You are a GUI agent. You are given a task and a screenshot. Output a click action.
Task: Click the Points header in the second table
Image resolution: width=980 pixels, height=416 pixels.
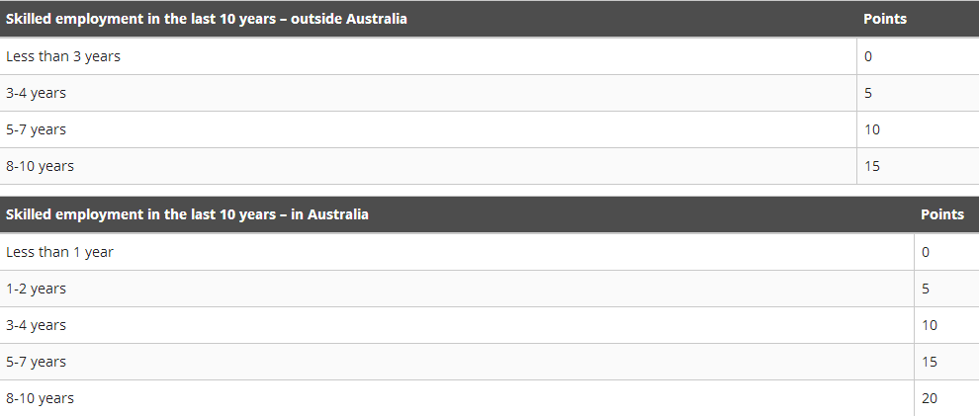(941, 214)
